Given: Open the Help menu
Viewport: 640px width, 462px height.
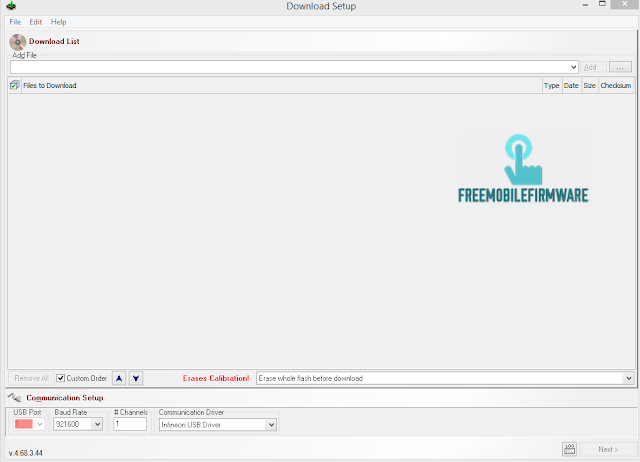Looking at the screenshot, I should click(x=58, y=22).
